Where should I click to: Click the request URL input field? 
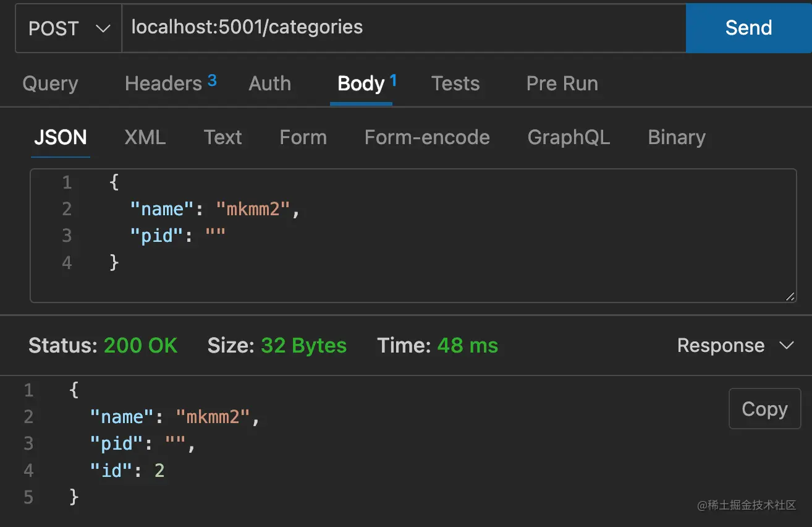(402, 28)
